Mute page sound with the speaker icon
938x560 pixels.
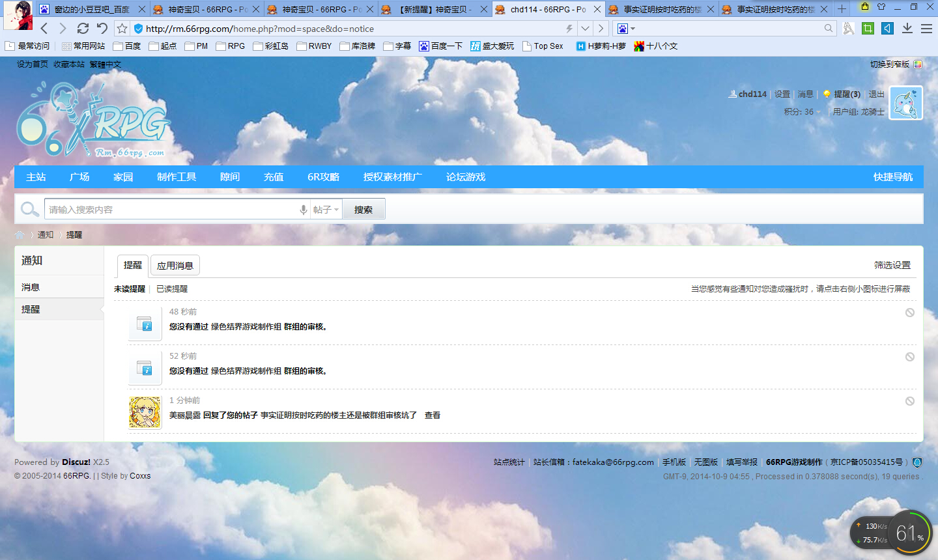coord(887,28)
